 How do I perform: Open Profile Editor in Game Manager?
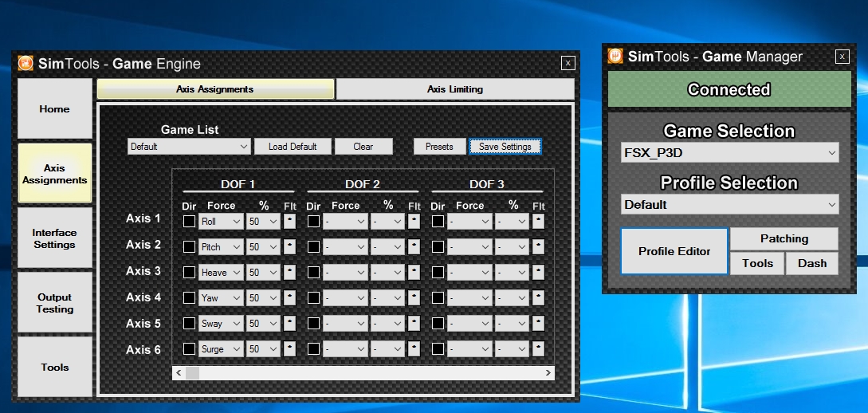click(674, 251)
